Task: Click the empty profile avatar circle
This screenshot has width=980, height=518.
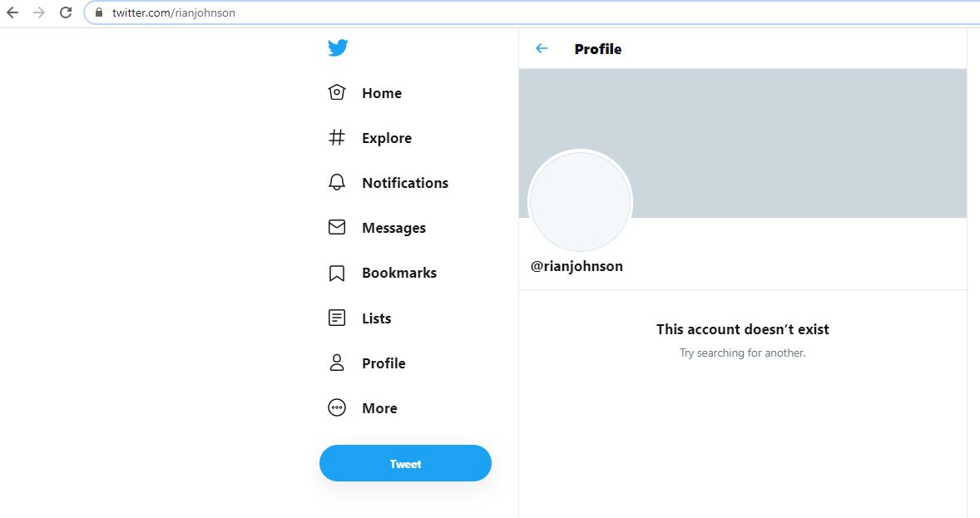Action: click(581, 202)
